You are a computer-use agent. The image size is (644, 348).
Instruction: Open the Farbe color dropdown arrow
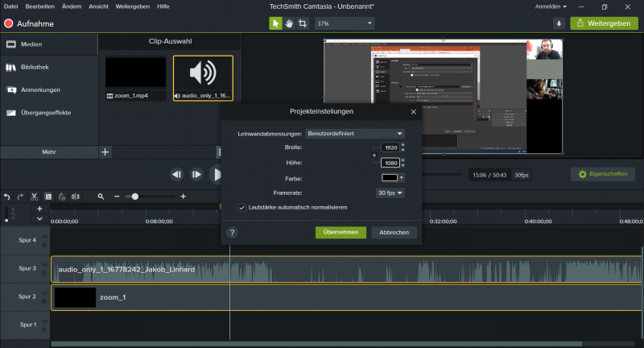click(x=401, y=178)
